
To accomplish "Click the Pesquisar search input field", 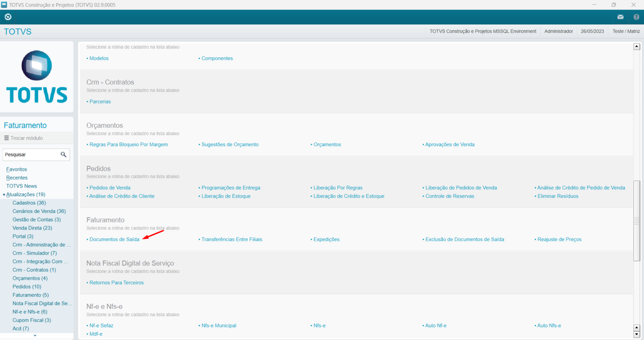I will coord(30,155).
